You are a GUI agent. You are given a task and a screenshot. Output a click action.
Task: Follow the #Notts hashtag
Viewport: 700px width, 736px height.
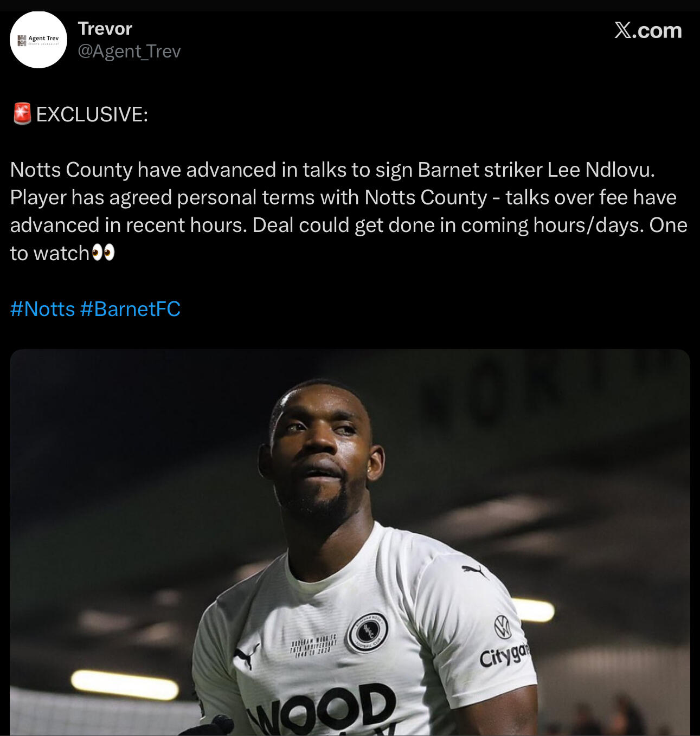point(42,309)
